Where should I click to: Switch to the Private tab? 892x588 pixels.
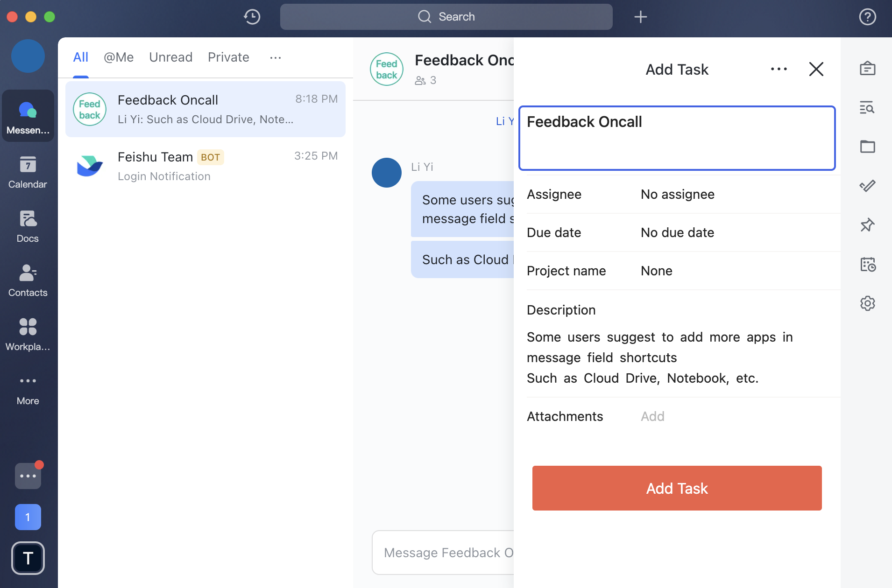tap(228, 57)
